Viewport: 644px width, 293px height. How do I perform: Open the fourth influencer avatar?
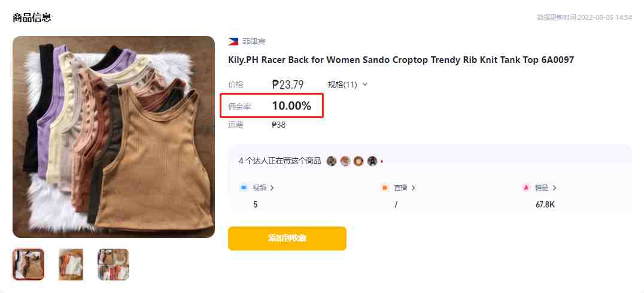coord(372,161)
